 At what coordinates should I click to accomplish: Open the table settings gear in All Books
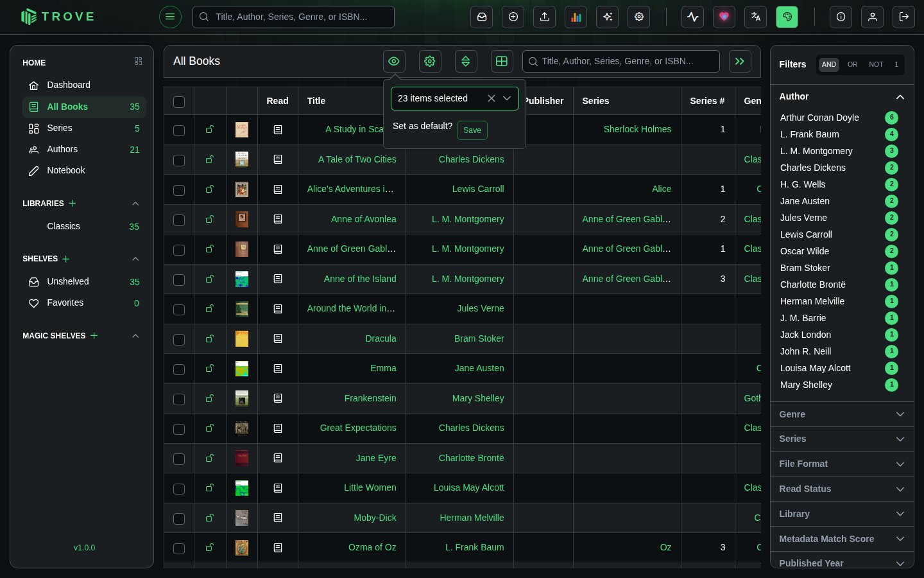pyautogui.click(x=430, y=61)
